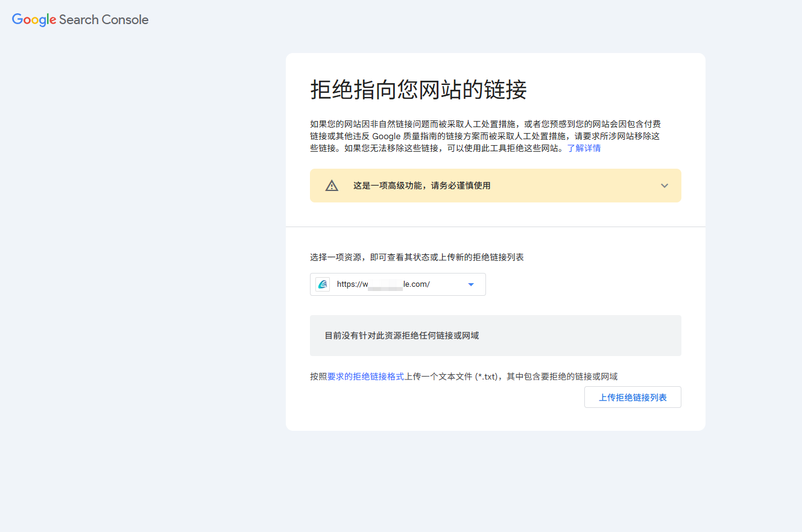Click the colored Google word in header
This screenshot has height=532, width=802.
(x=34, y=19)
